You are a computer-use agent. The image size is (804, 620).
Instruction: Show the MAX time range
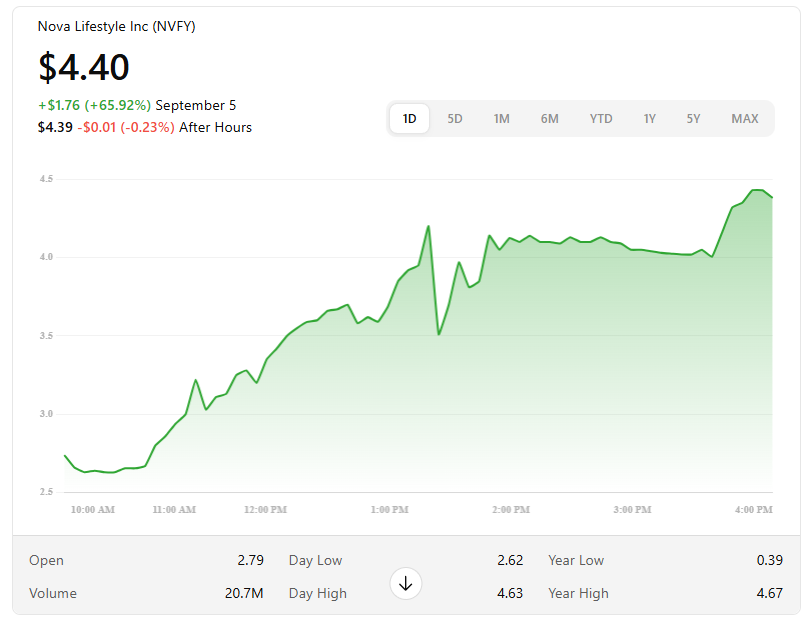tap(744, 119)
